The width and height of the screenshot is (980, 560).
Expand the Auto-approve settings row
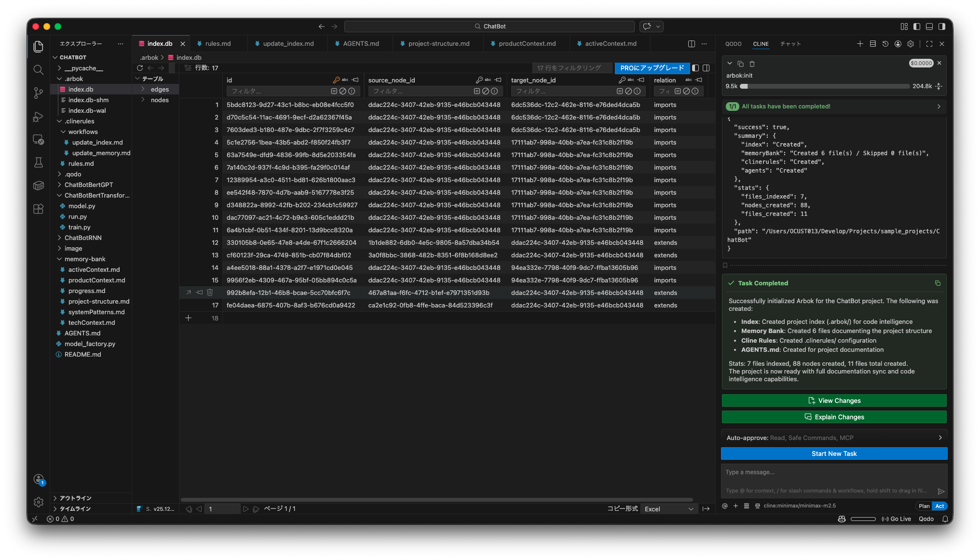point(834,438)
